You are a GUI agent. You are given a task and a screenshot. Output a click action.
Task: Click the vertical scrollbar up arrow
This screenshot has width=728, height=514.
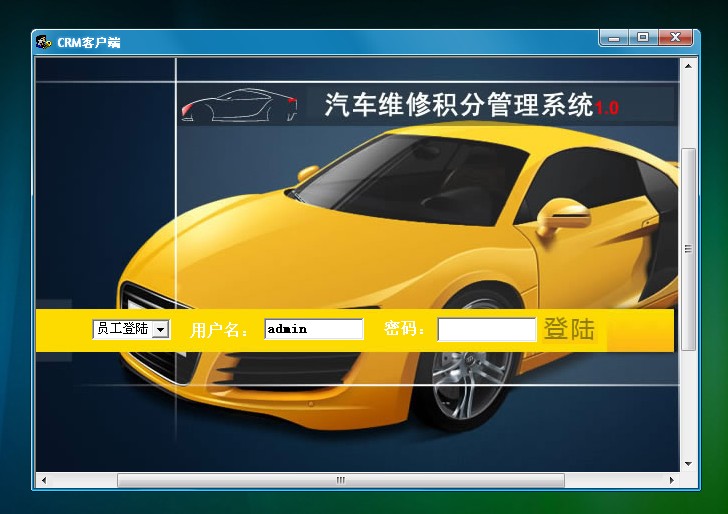pyautogui.click(x=688, y=66)
